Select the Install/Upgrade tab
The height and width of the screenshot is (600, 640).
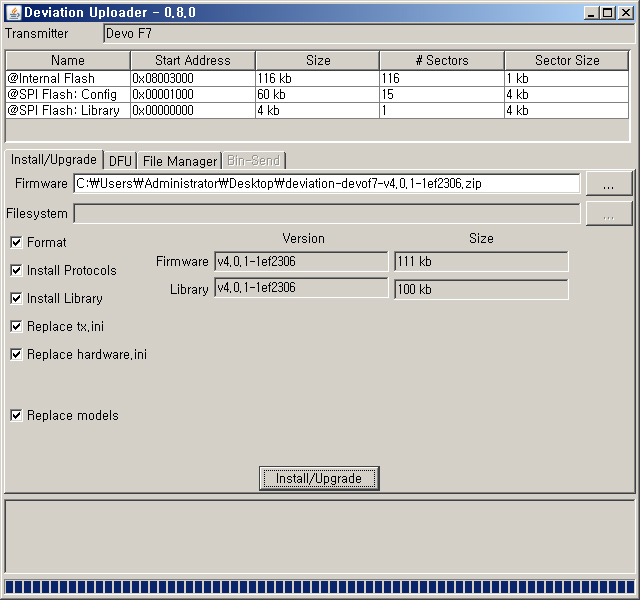[53, 160]
